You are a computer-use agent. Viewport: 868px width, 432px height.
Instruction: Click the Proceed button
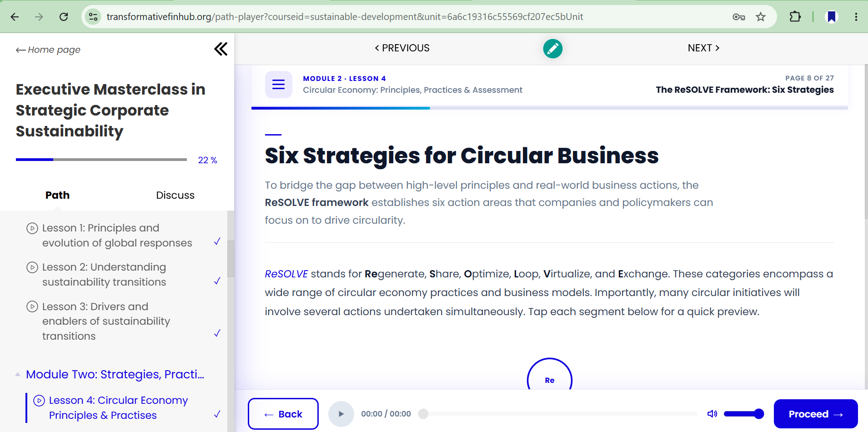[x=816, y=414]
